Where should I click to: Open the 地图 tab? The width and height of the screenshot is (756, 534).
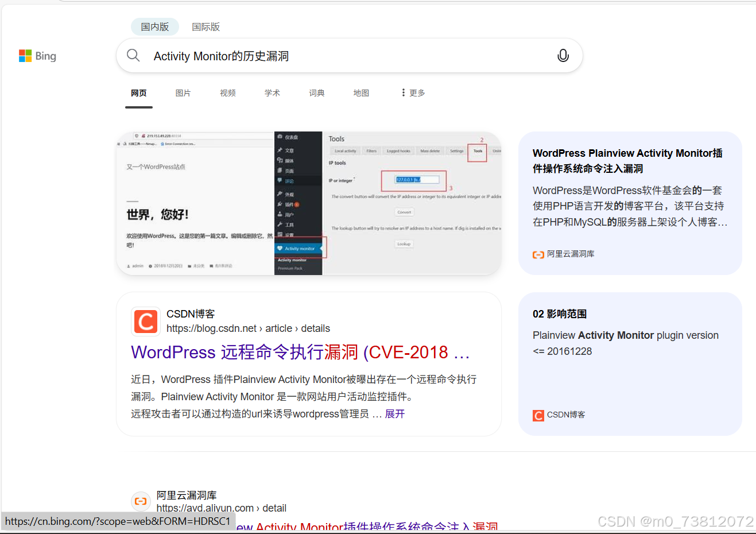tap(361, 92)
